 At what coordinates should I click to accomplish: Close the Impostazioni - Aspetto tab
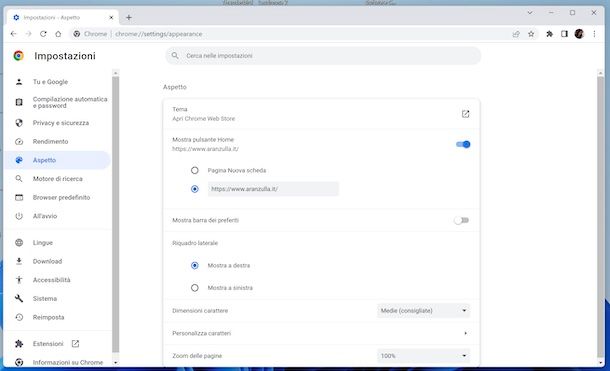pyautogui.click(x=111, y=18)
